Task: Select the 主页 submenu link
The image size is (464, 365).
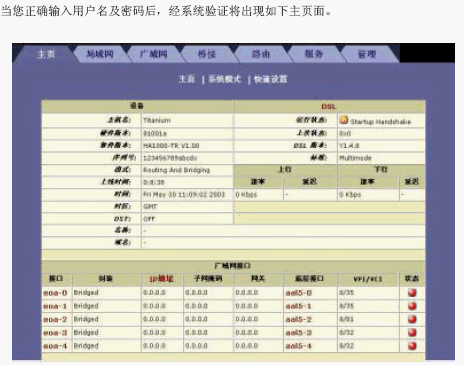Action: (187, 79)
